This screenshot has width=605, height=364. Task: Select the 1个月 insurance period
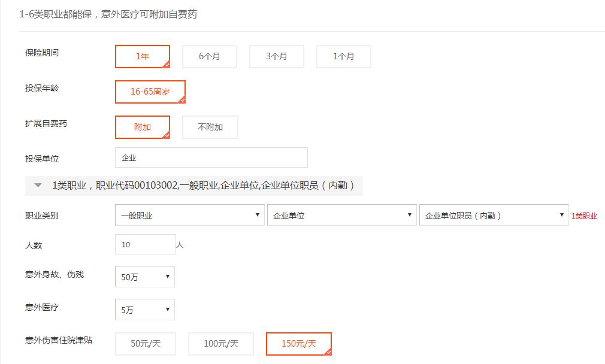tap(343, 56)
